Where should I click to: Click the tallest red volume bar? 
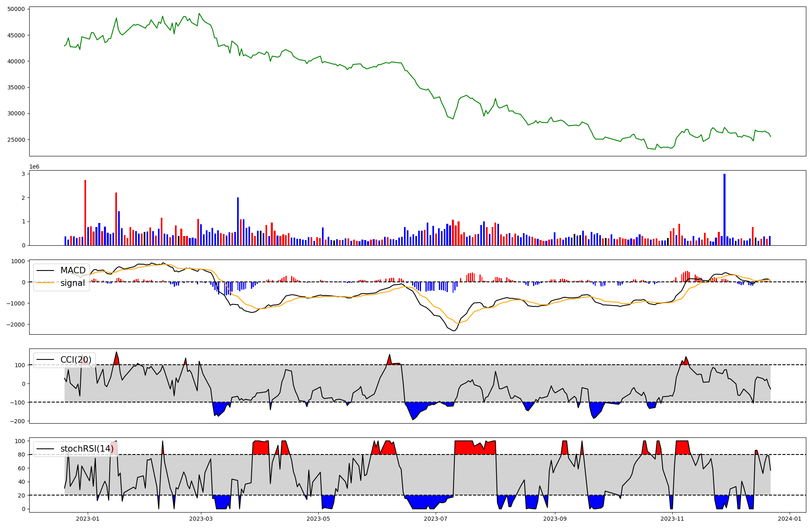click(x=85, y=212)
